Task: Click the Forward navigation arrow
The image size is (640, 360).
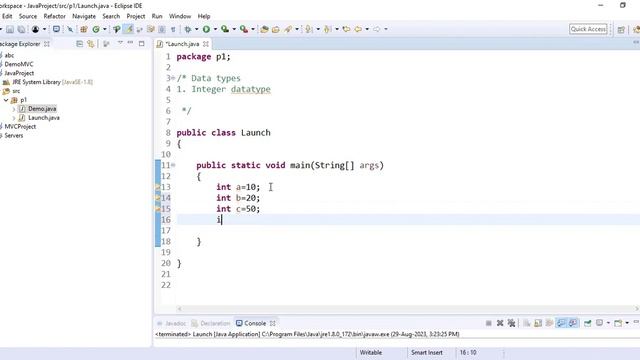Action: coord(377,29)
